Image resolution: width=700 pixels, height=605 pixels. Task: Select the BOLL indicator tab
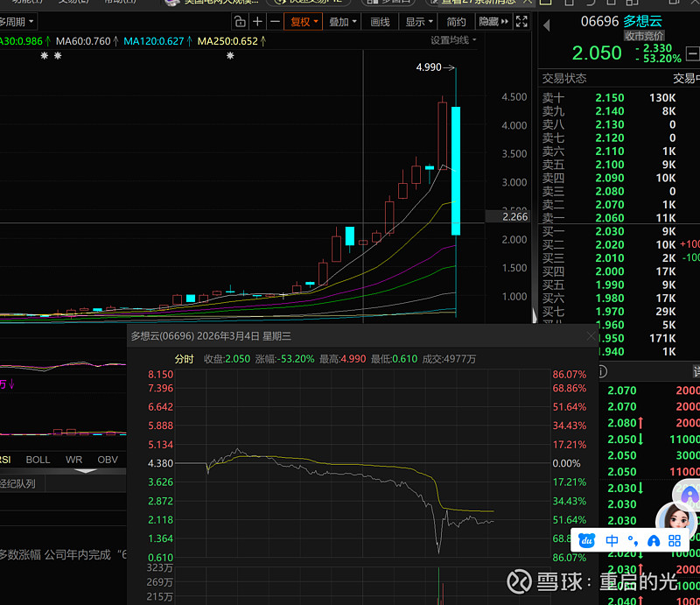click(38, 460)
